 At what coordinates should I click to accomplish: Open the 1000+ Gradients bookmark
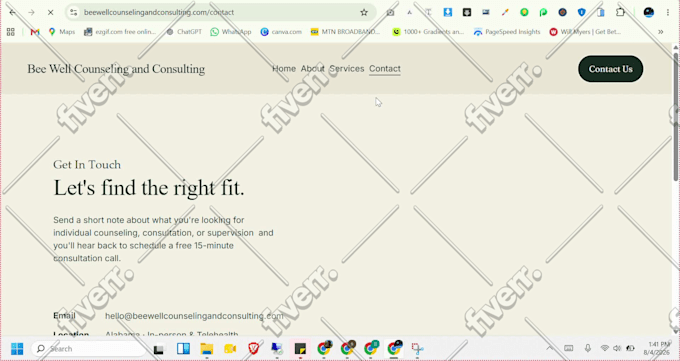428,32
